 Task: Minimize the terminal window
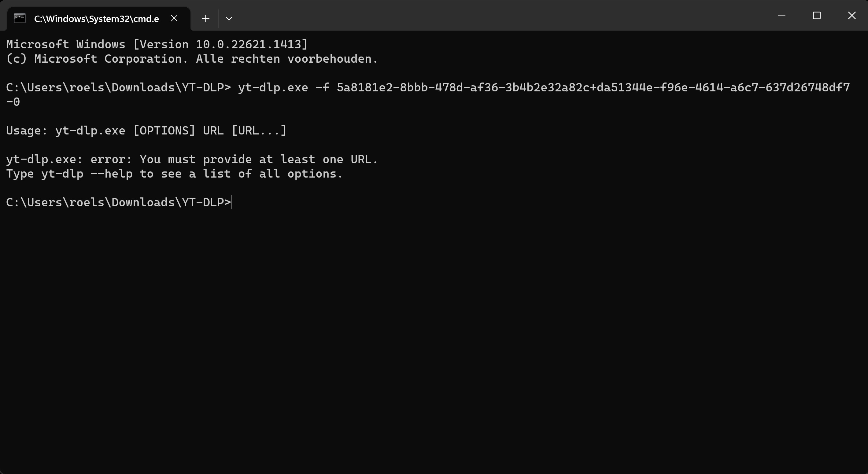click(781, 16)
